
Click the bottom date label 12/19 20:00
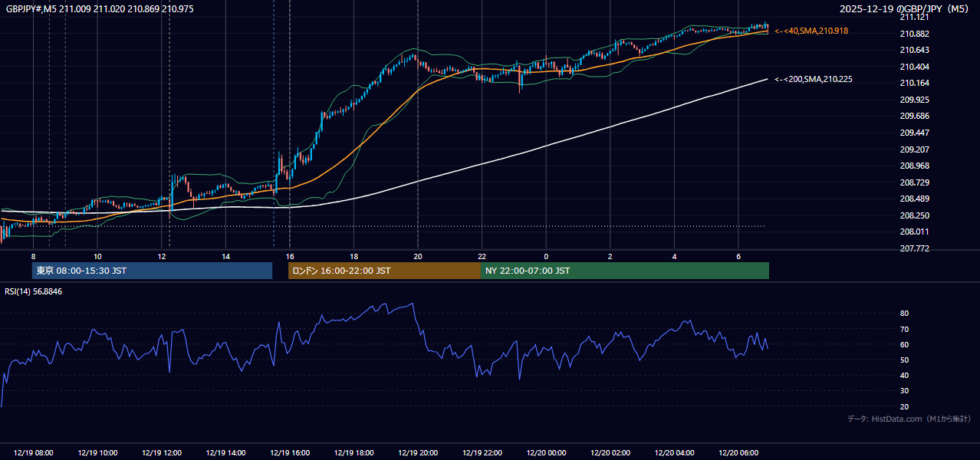[x=418, y=453]
